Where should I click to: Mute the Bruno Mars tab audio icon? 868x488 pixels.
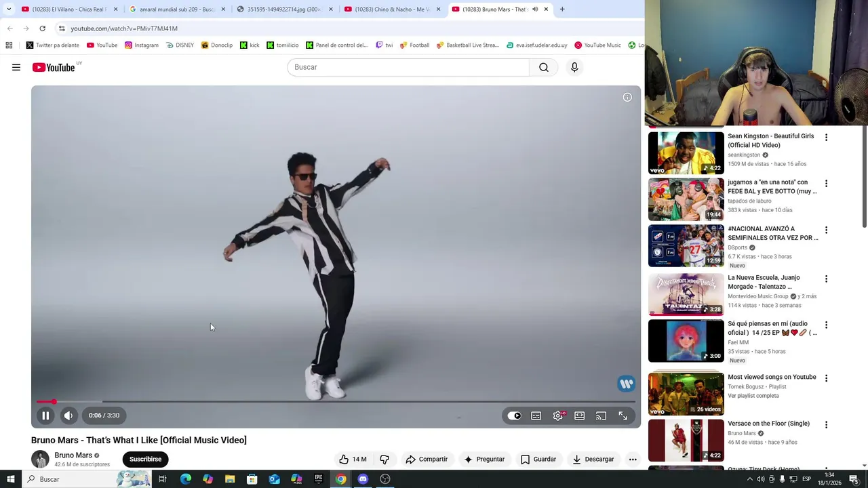(x=535, y=9)
